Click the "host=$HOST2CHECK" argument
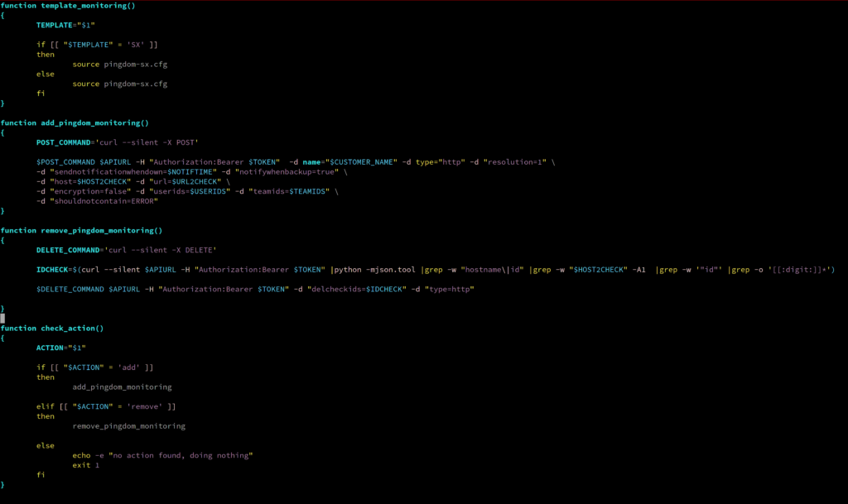Viewport: 848px width, 504px height. [90, 181]
